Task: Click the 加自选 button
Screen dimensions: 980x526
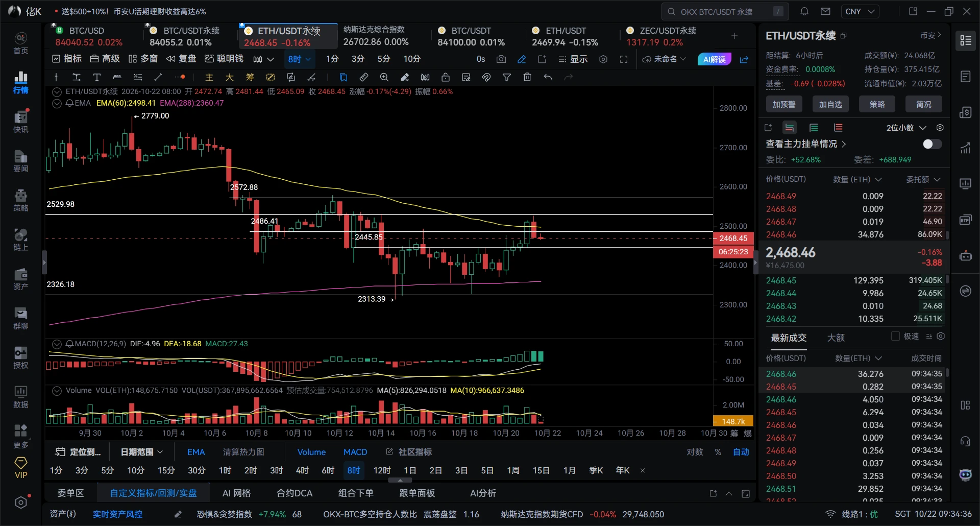Action: click(830, 104)
